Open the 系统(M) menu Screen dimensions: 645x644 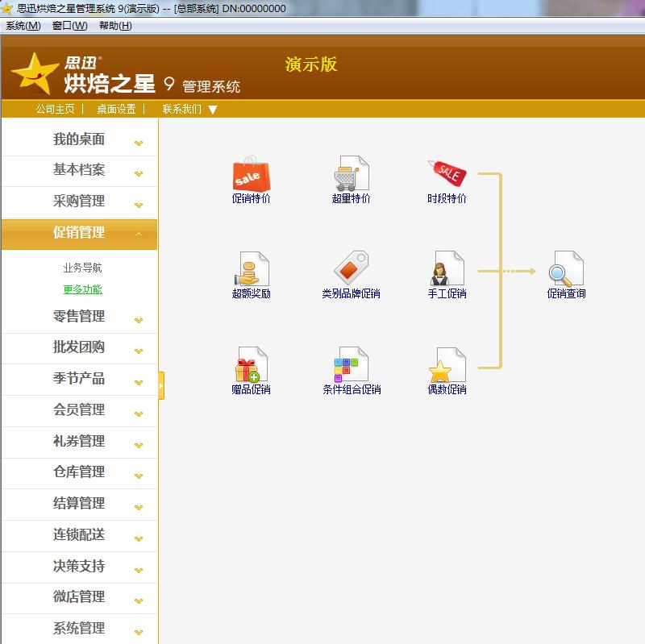[23, 26]
